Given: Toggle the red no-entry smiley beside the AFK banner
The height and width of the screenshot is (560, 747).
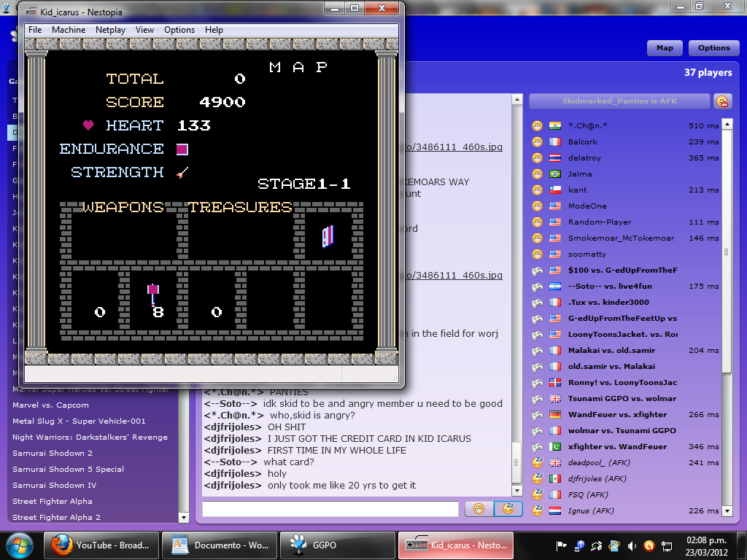Looking at the screenshot, I should (x=722, y=101).
